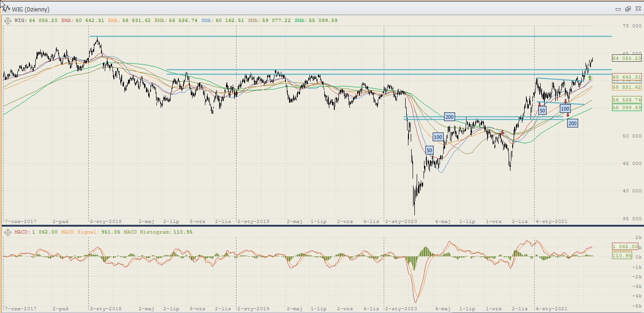The width and height of the screenshot is (644, 313).
Task: Click the pan arrows icon before WIG legend
Action: tap(7, 21)
